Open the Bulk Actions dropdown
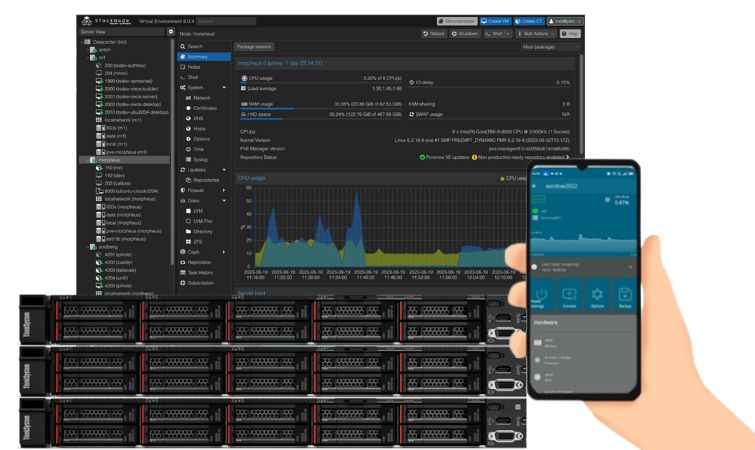755x450 pixels. [x=538, y=34]
